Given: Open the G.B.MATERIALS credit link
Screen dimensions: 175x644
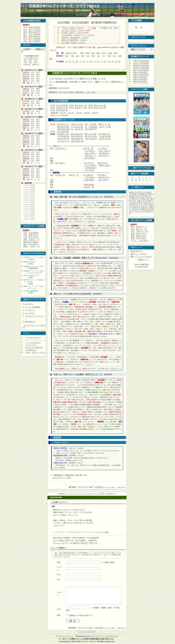Looking at the screenshot, I should 141,267.
